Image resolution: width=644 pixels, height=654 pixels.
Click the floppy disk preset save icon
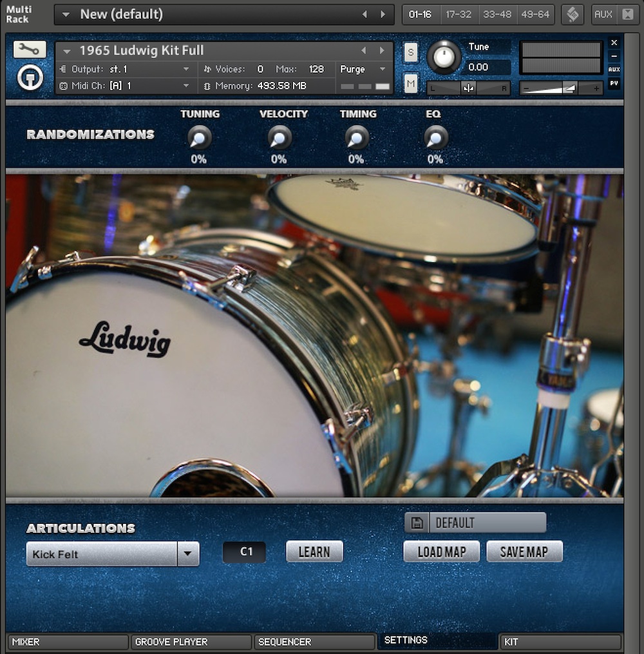(417, 523)
